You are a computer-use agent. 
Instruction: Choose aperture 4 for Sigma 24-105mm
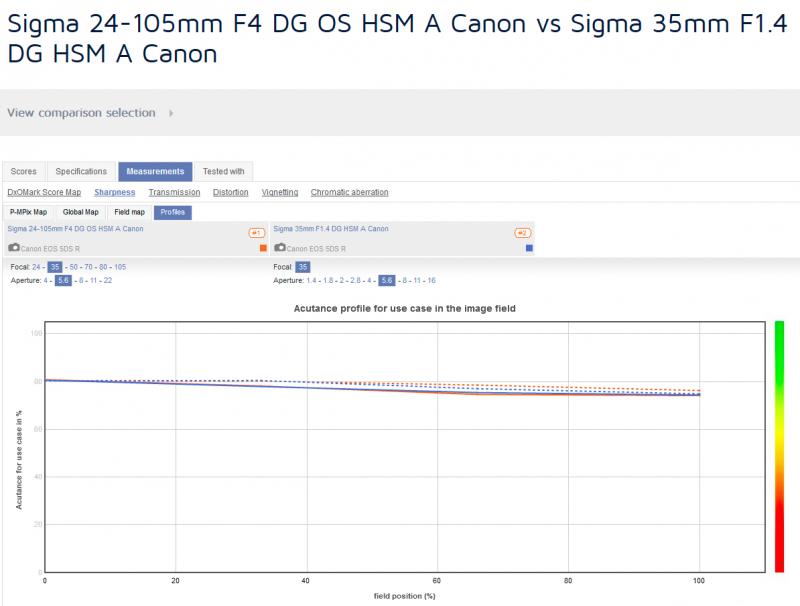(45, 281)
